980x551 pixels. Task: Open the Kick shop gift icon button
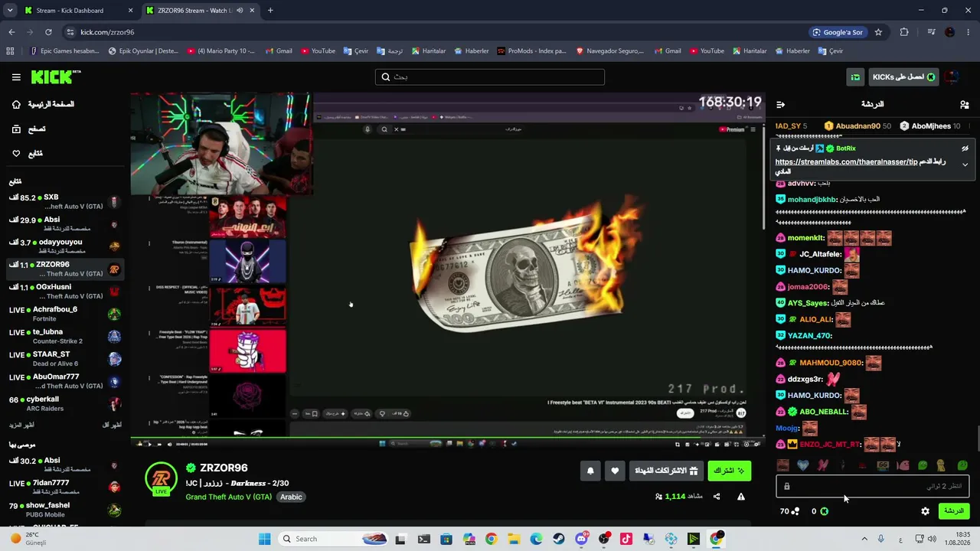[x=855, y=77]
